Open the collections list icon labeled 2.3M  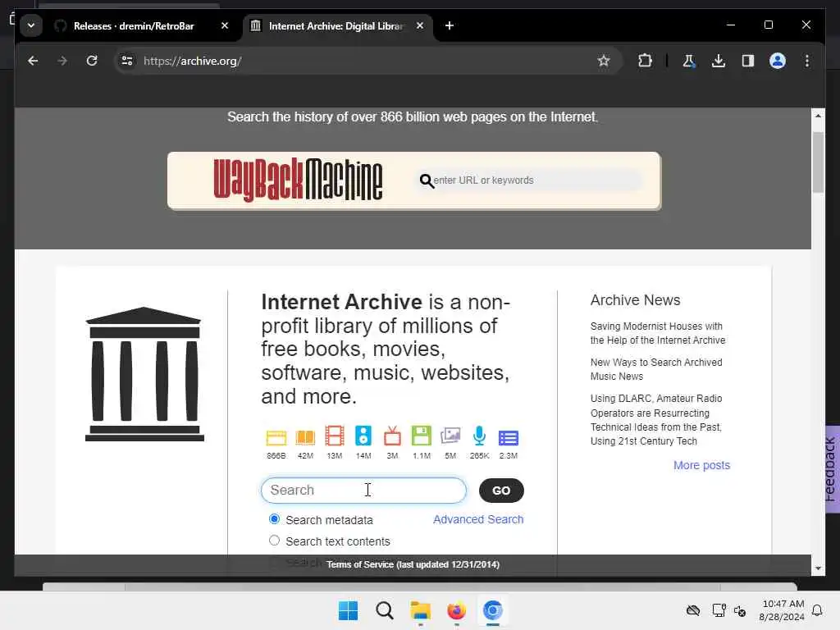(509, 438)
